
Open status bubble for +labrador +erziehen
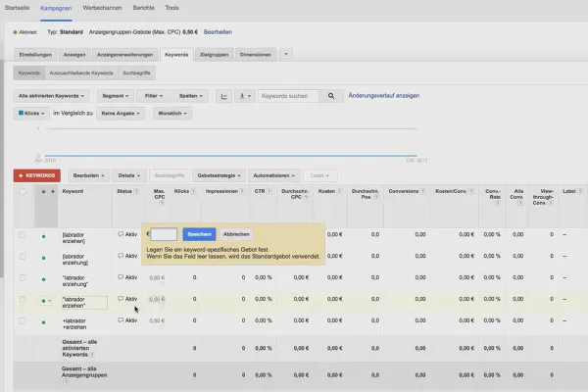pyautogui.click(x=121, y=320)
